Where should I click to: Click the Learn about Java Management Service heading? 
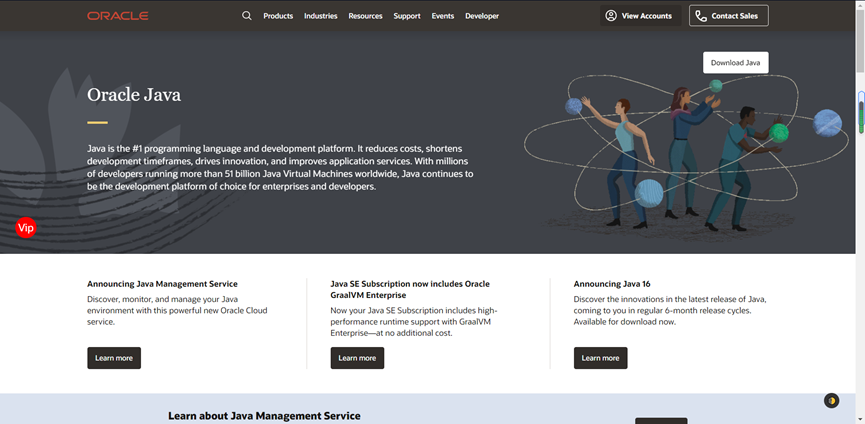click(264, 416)
